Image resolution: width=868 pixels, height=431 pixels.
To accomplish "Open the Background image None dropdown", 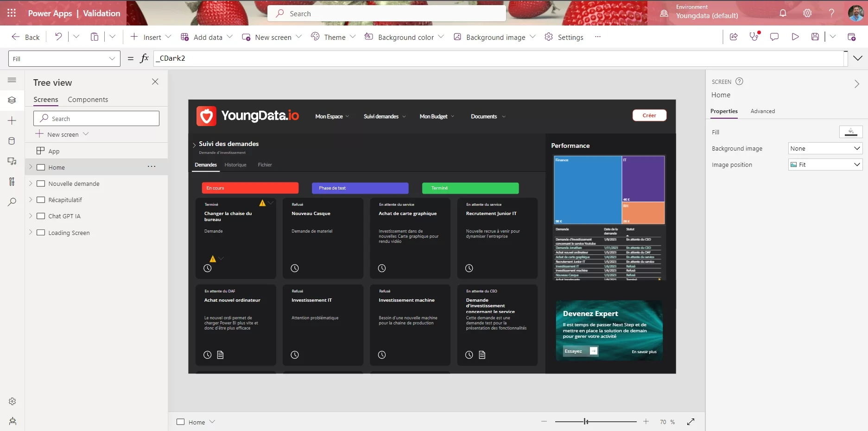I will coord(825,148).
